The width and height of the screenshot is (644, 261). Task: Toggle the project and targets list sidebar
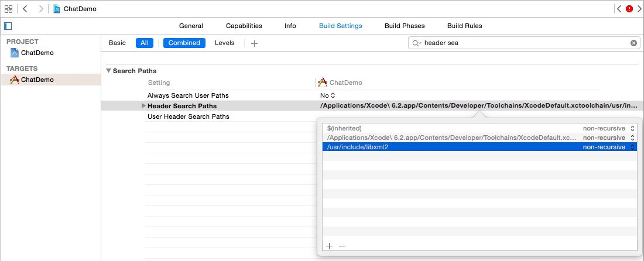pos(8,26)
